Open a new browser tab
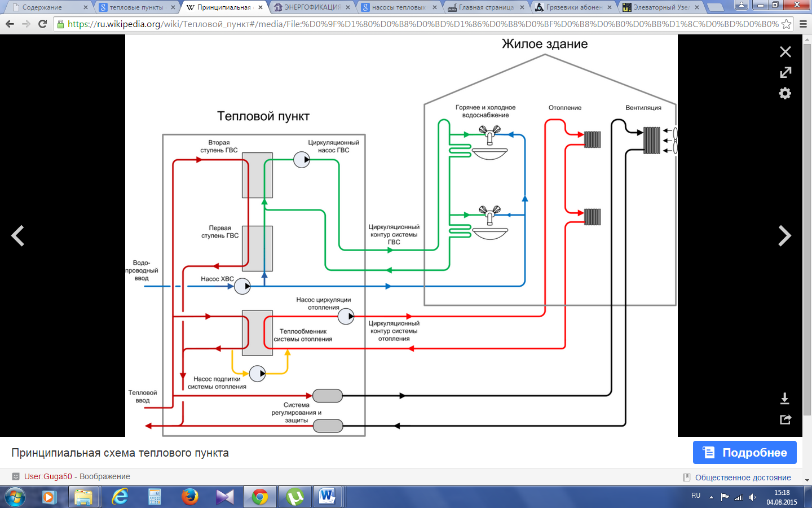 click(x=715, y=7)
